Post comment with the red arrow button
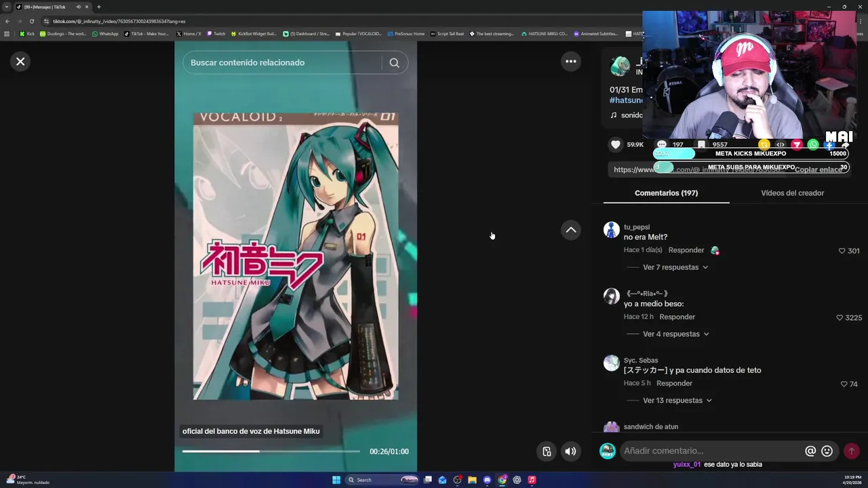Viewport: 868px width, 488px height. 852,451
